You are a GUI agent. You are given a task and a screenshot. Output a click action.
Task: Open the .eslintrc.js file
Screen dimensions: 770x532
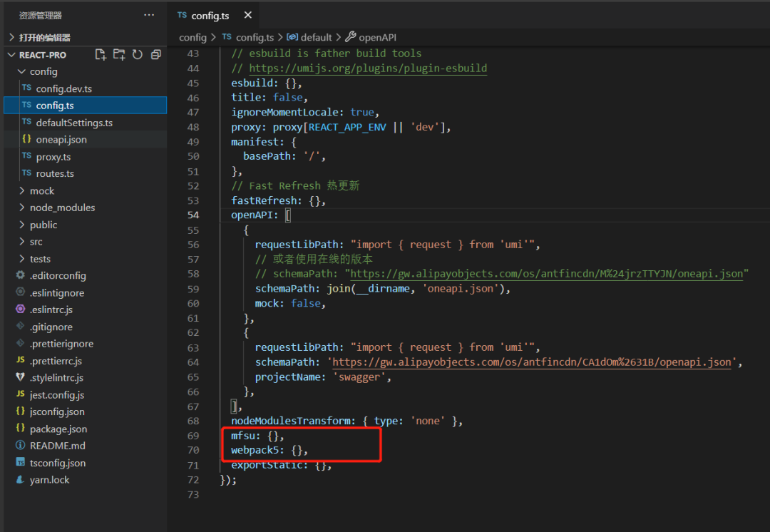click(x=51, y=310)
